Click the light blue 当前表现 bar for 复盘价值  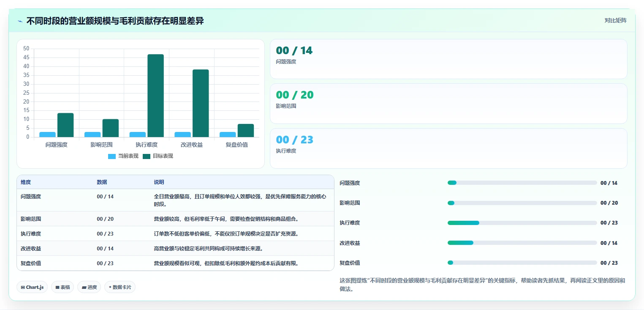[228, 134]
